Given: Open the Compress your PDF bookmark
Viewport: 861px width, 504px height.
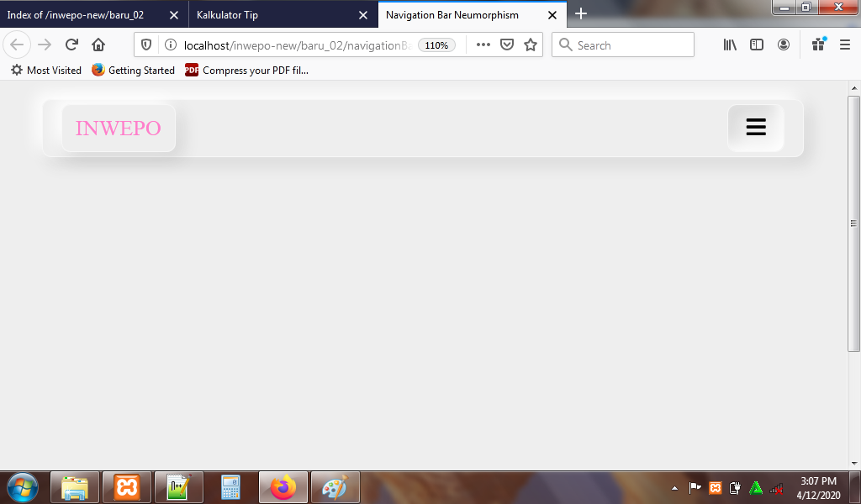Looking at the screenshot, I should click(246, 71).
